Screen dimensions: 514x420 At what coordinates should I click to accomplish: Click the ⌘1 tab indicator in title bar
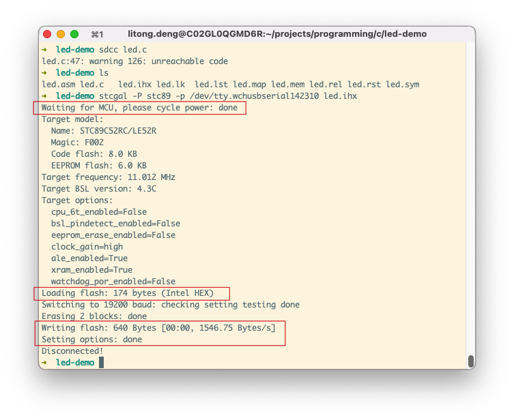coord(97,34)
